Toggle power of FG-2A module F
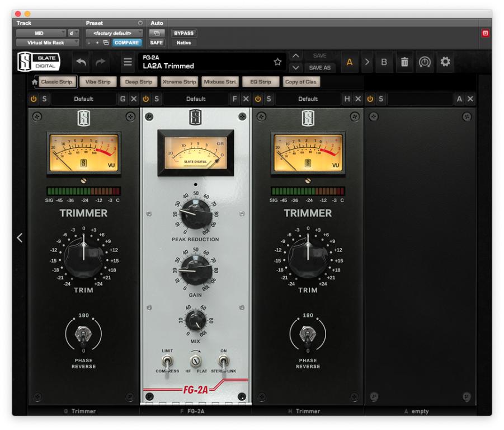Image resolution: width=504 pixels, height=430 pixels. 145,99
